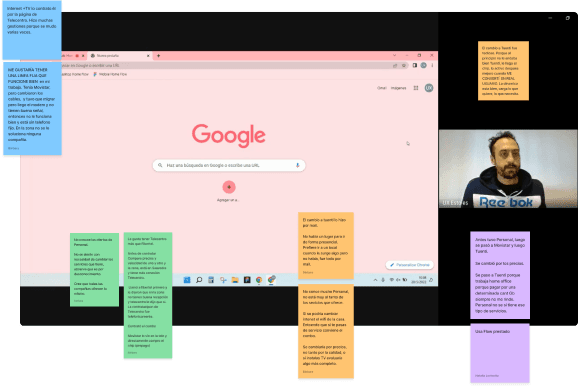Open the Mobile Home Flow bookmark
The image size is (578, 387).
coord(110,74)
